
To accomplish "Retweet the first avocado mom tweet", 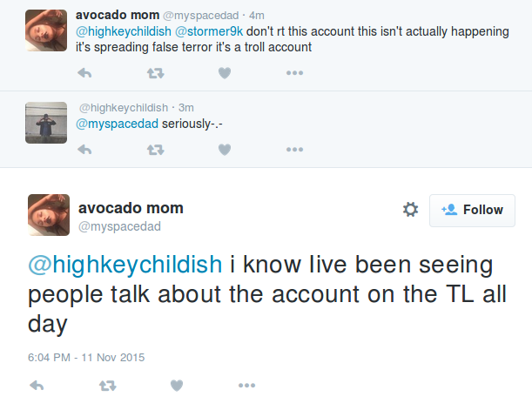I will 155,73.
